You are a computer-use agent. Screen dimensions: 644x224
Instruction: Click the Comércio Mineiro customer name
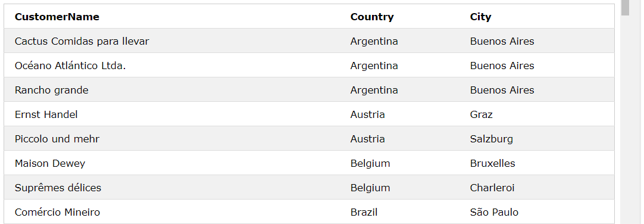(x=58, y=213)
